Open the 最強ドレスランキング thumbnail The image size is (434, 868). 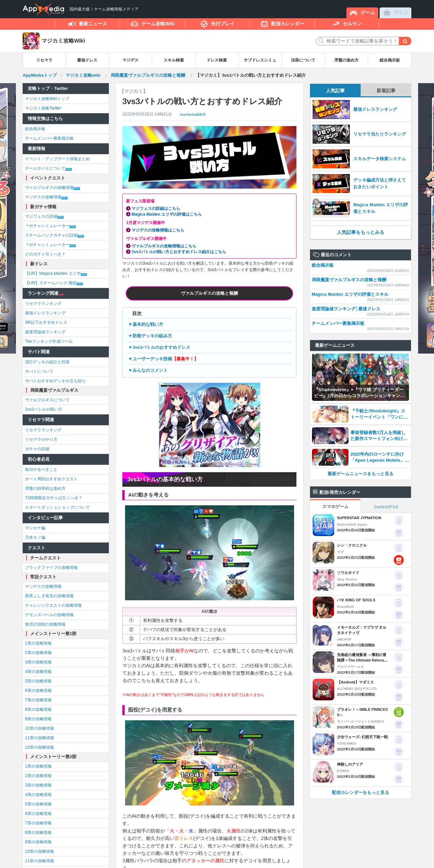click(331, 110)
